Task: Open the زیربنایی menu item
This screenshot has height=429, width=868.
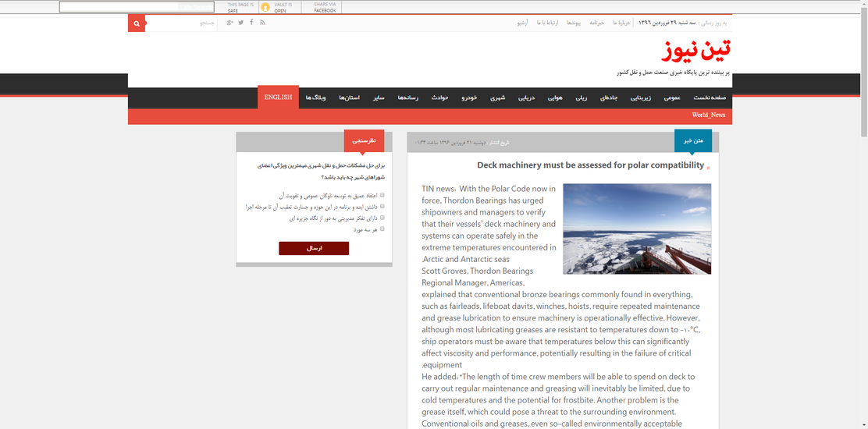Action: point(641,97)
